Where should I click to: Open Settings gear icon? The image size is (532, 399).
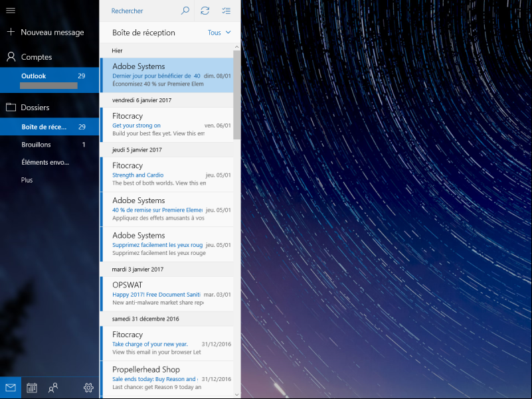88,388
